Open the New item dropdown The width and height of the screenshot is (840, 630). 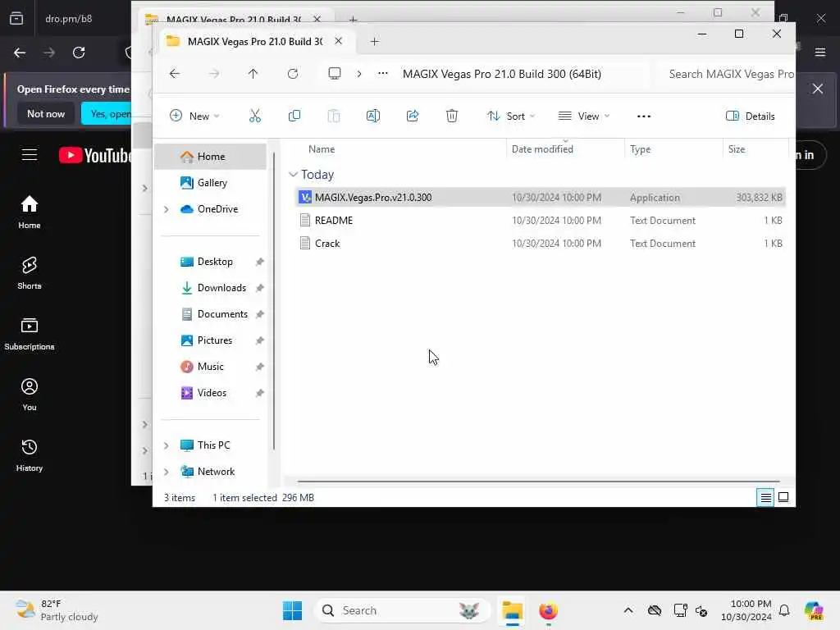point(194,116)
